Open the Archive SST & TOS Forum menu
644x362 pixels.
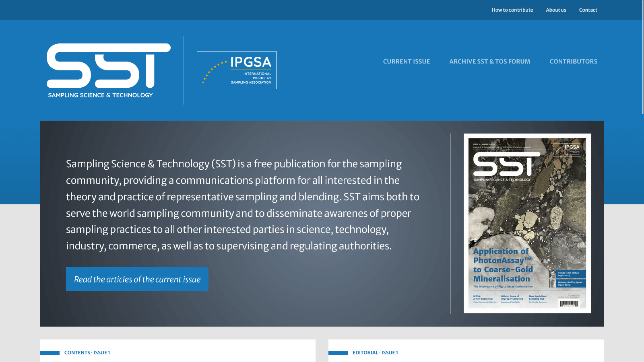coord(489,62)
